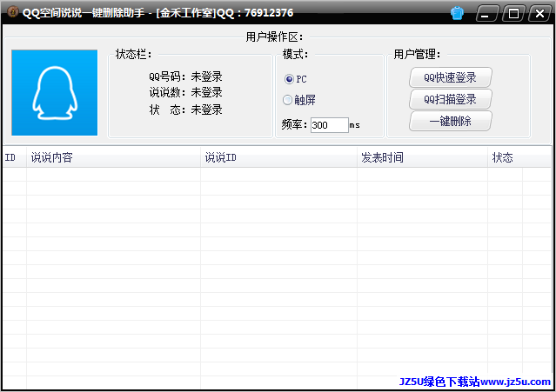
Task: Click the 频率 input field showing 300
Action: pyautogui.click(x=330, y=125)
